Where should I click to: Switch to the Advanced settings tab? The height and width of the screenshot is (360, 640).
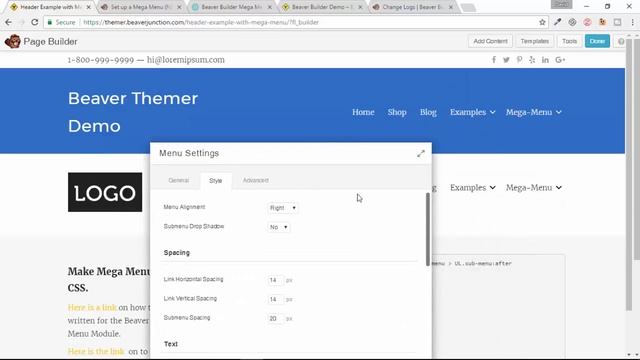point(256,180)
